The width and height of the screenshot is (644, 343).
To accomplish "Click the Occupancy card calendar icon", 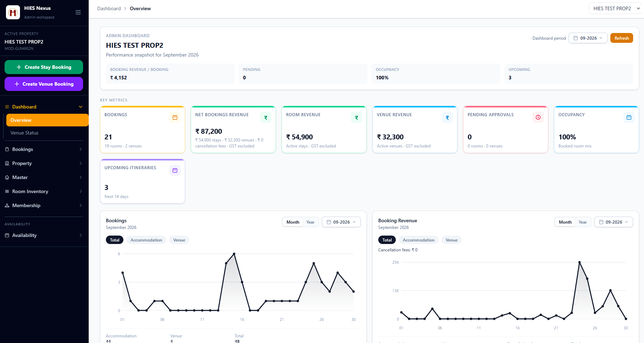I will [x=629, y=117].
